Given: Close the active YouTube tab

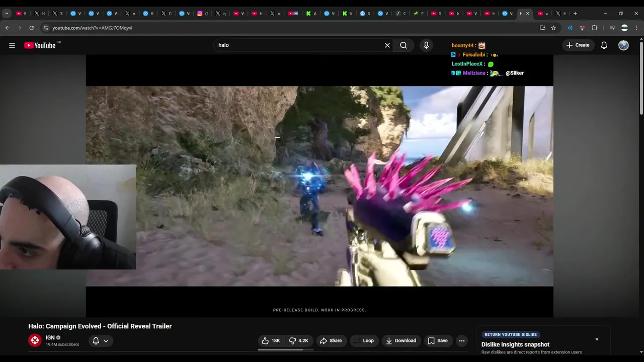Looking at the screenshot, I should [527, 14].
